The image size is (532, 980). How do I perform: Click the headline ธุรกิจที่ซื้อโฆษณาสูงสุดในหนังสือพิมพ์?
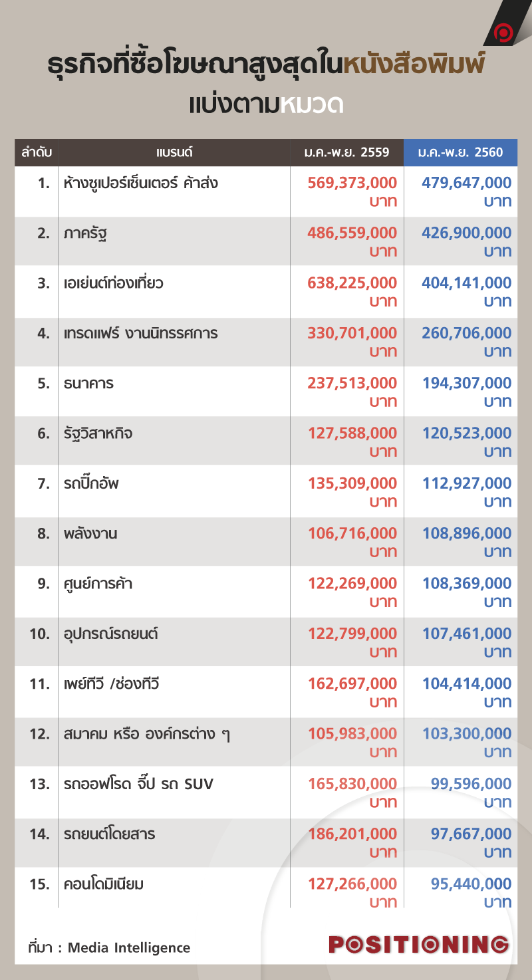266,66
